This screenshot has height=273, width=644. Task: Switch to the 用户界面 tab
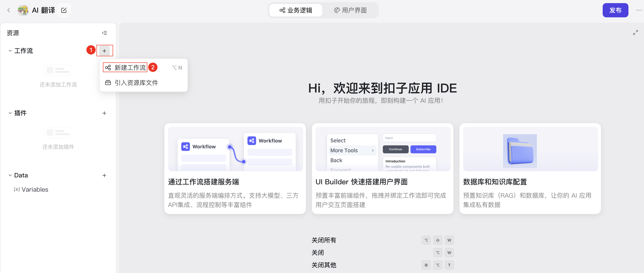point(350,10)
